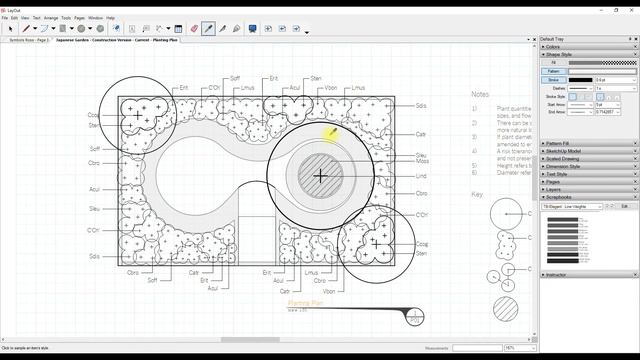Open the Window menu
This screenshot has height=360, width=640.
click(x=96, y=18)
